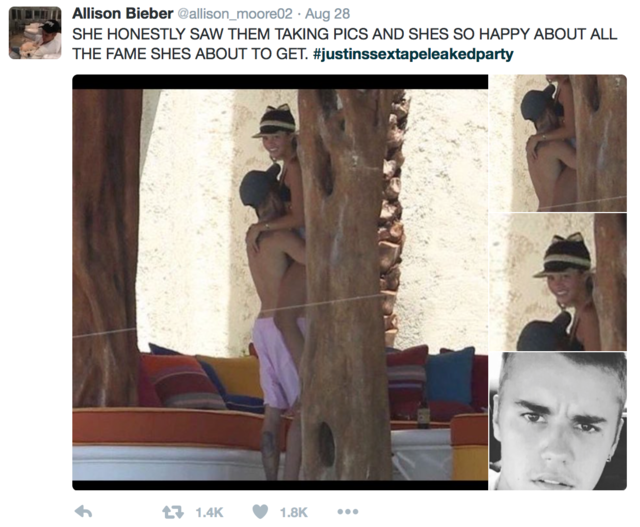Click the blue pillow in the main photo
640x527 pixels.
[450, 374]
